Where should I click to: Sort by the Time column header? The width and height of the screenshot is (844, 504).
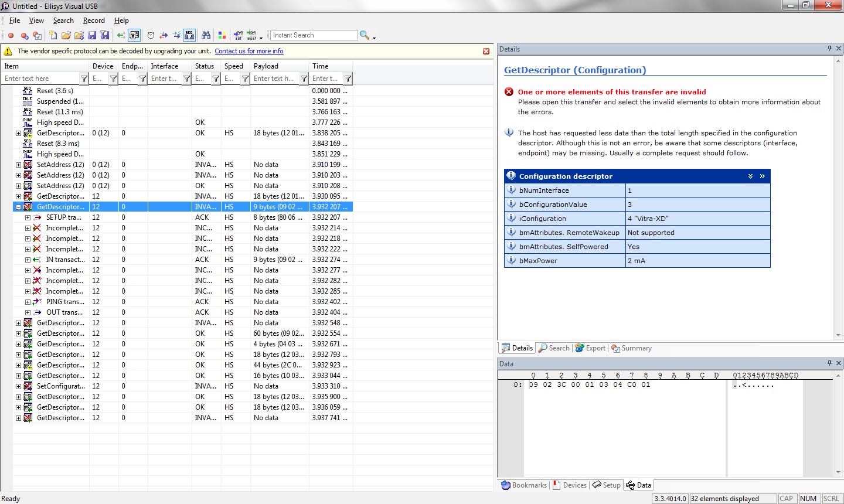click(331, 66)
